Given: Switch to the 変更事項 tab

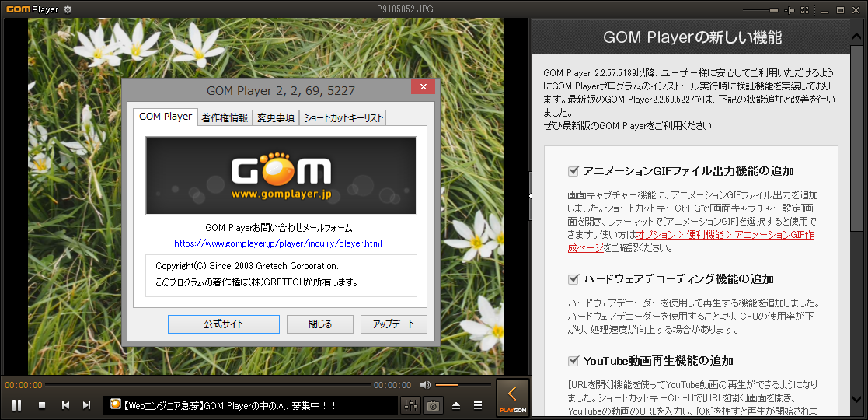Looking at the screenshot, I should (x=275, y=118).
